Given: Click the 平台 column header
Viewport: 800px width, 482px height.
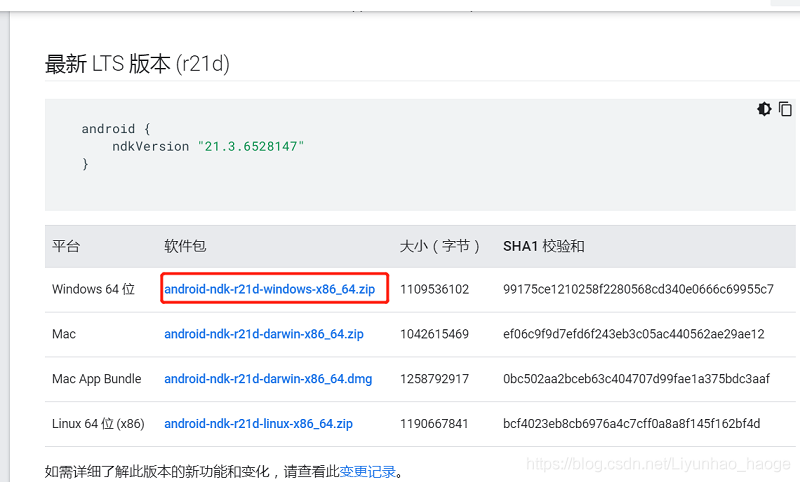Looking at the screenshot, I should (x=66, y=246).
